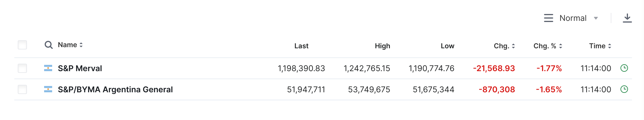The width and height of the screenshot is (644, 120).
Task: Click percent change -1.77%
Action: point(549,68)
